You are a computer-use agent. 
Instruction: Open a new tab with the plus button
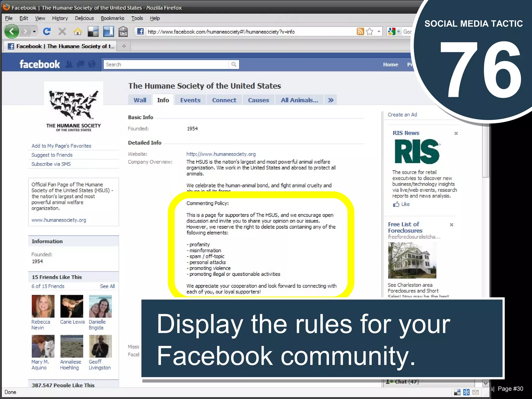coord(124,46)
